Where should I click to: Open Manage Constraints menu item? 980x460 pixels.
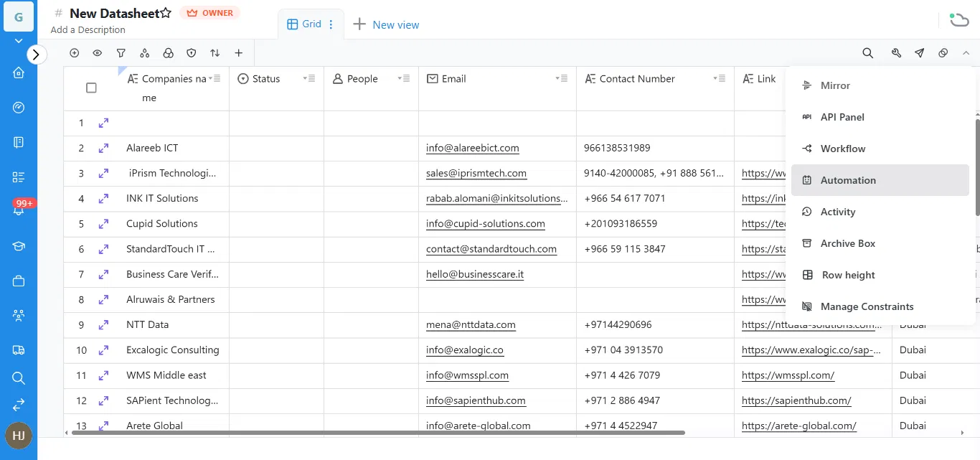(x=880, y=306)
